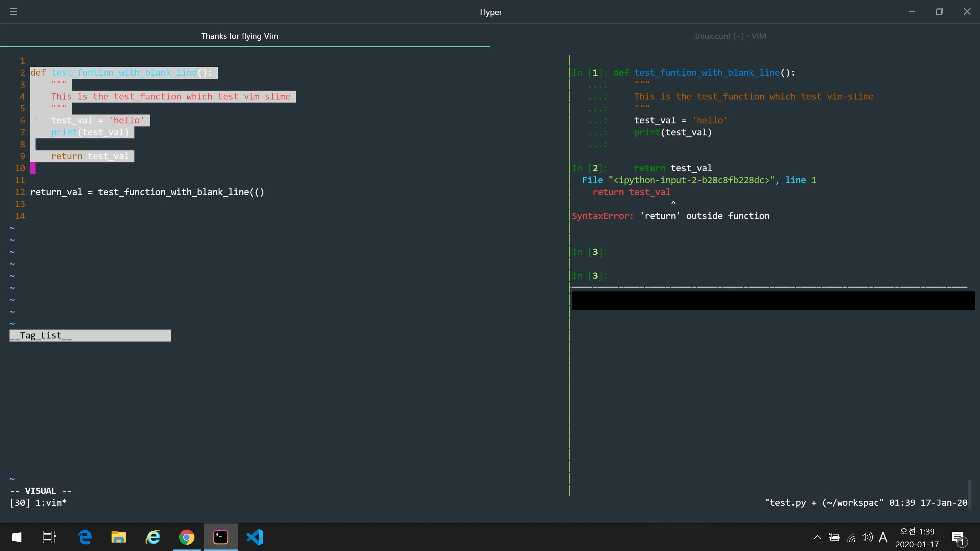The image size is (980, 551).
Task: Launch Visual Studio Code from the taskbar
Action: pyautogui.click(x=255, y=537)
